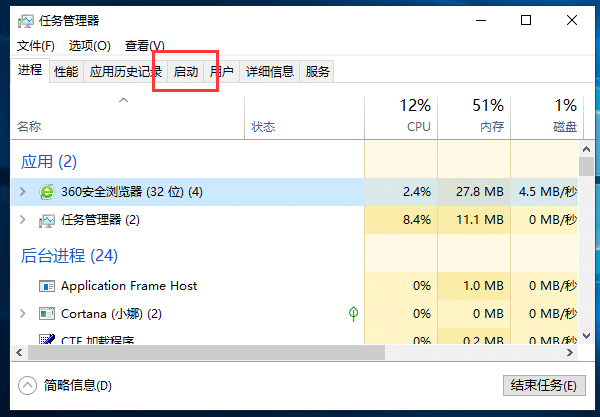Click the Task Manager title bar icon
Screen dimensions: 600x417
(26, 21)
